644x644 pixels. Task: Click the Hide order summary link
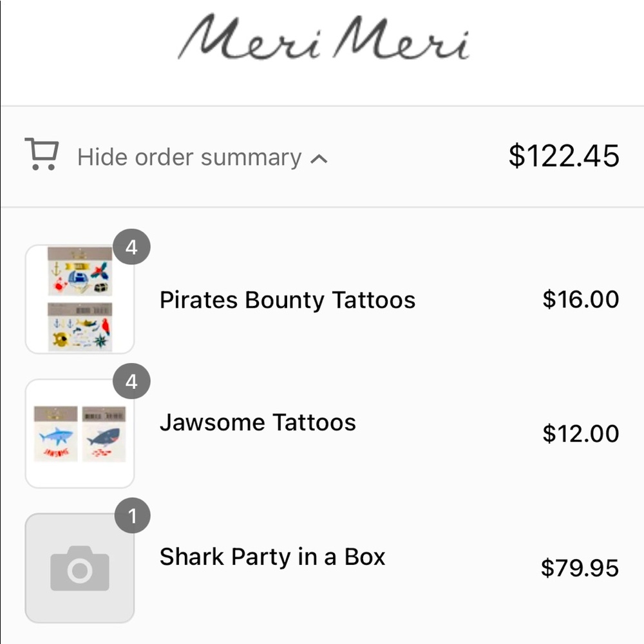coord(190,157)
